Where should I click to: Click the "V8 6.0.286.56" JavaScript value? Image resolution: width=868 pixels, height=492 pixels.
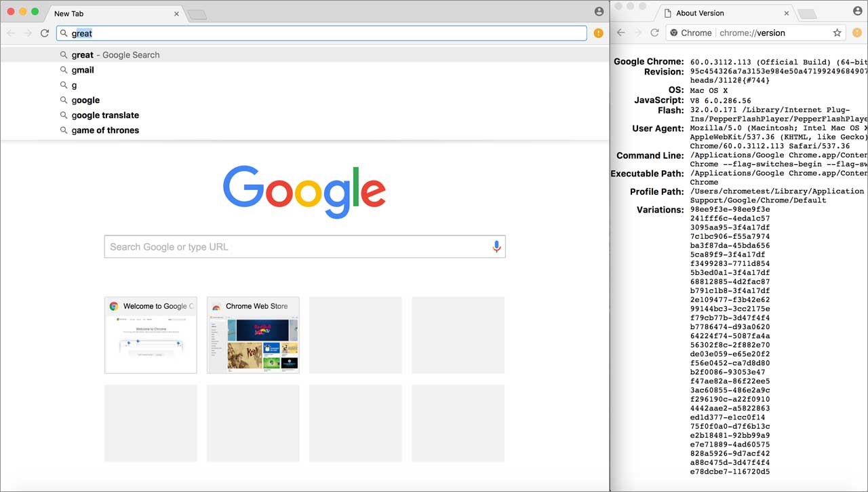[720, 100]
